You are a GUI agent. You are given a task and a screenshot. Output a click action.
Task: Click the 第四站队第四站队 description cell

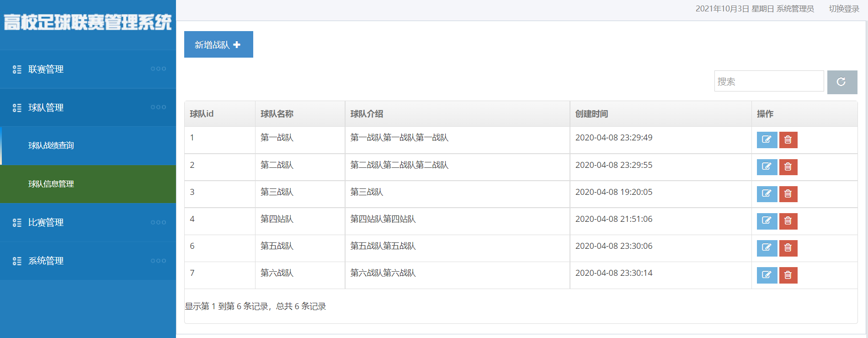point(457,221)
